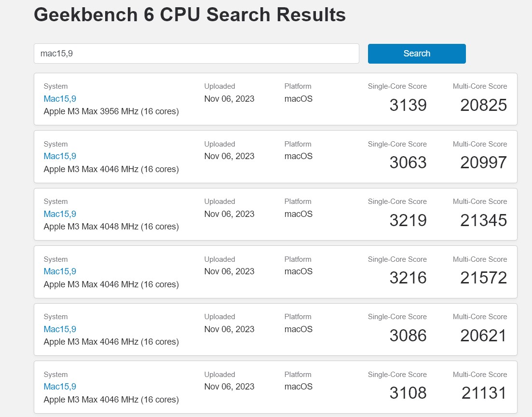Open Mac15,9 link with score 3219
Viewport: 532px width, 417px height.
coord(60,214)
